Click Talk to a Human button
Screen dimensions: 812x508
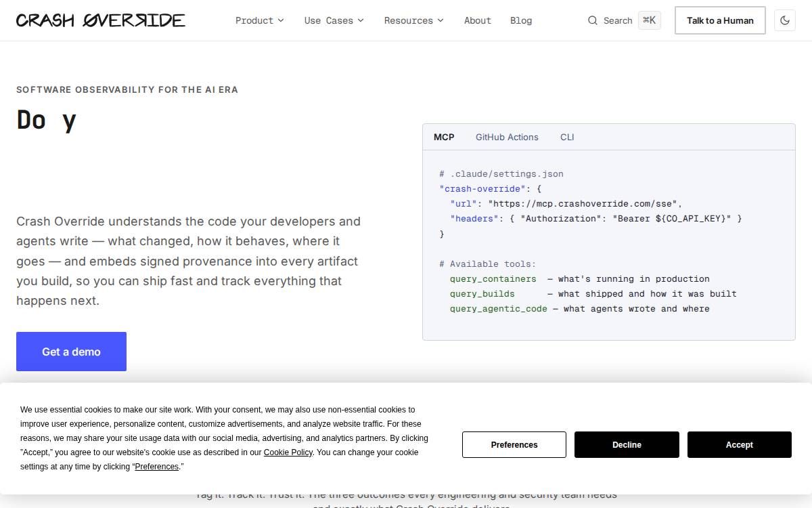720,20
